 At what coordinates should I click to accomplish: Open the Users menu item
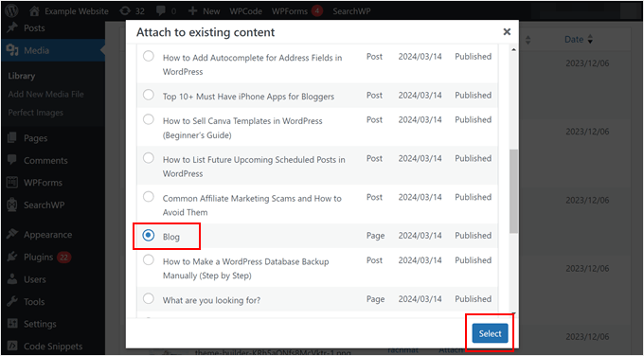click(x=34, y=279)
